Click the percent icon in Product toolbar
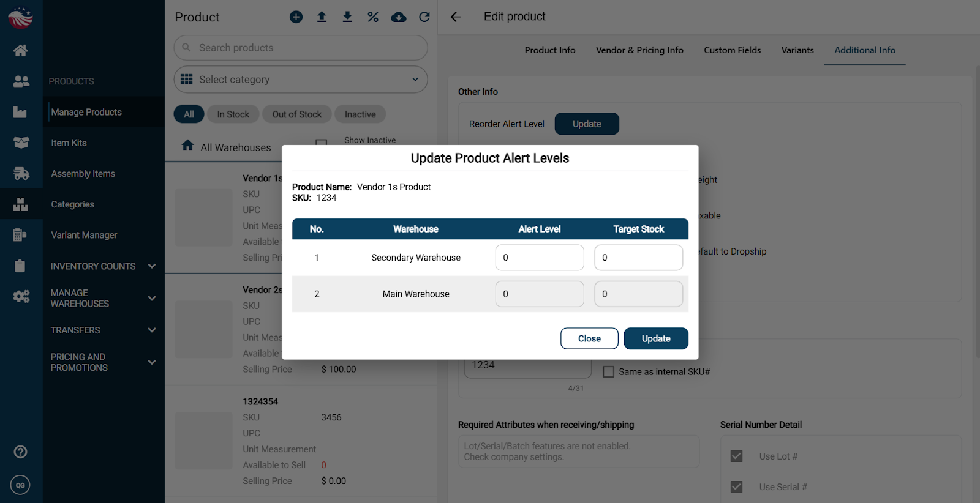Image resolution: width=980 pixels, height=503 pixels. pyautogui.click(x=373, y=17)
